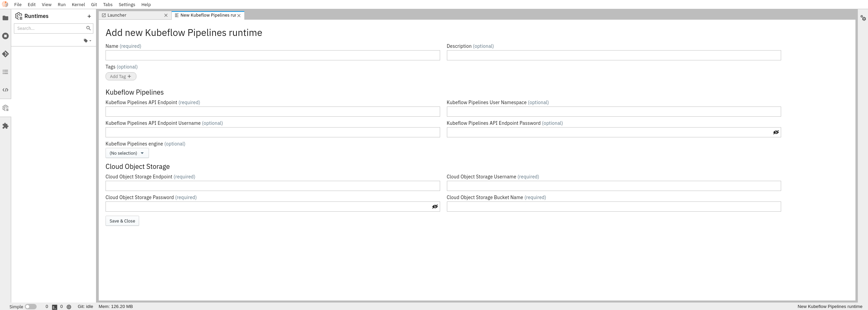Click the Add Tag button
Viewport: 868px width, 310px height.
point(121,77)
